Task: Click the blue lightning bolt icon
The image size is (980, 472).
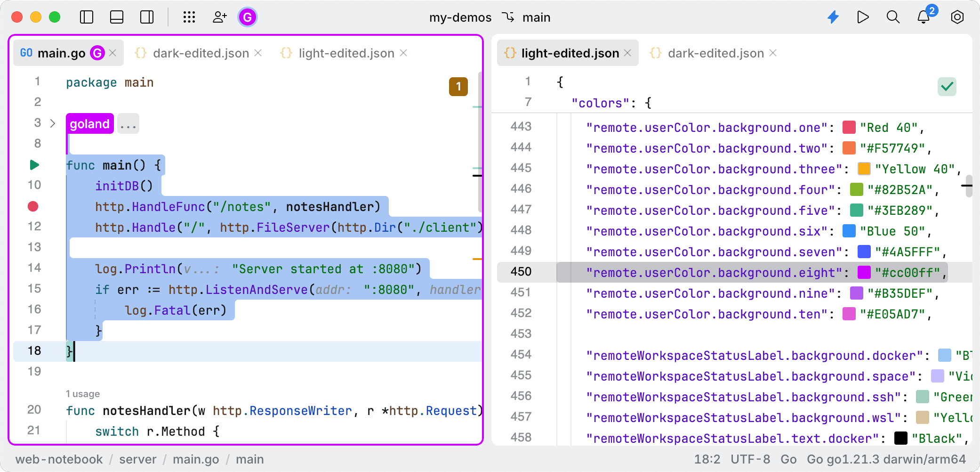Action: [833, 17]
